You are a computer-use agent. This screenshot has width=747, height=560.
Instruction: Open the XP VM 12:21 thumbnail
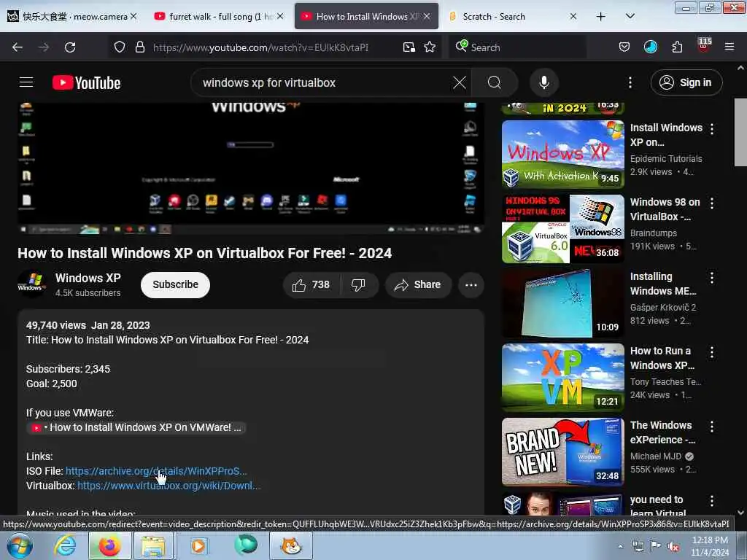pyautogui.click(x=562, y=377)
